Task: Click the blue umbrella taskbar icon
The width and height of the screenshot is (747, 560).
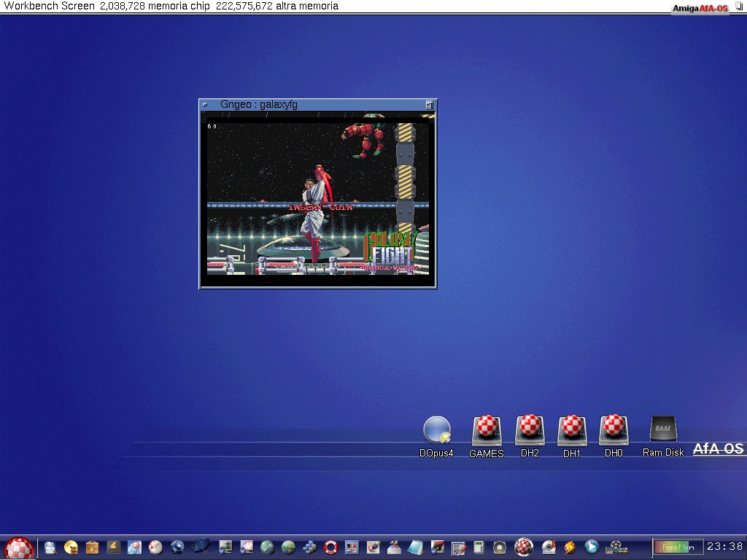Action: [202, 546]
